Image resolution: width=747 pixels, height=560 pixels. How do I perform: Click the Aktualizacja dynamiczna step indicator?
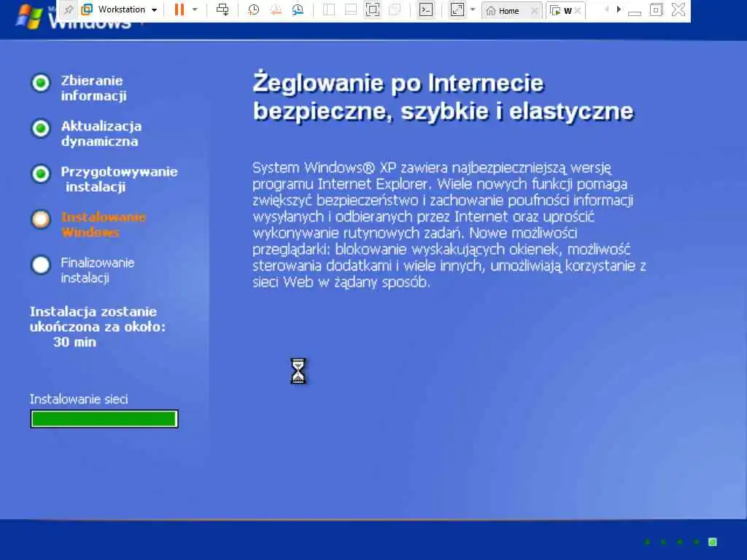pyautogui.click(x=41, y=128)
